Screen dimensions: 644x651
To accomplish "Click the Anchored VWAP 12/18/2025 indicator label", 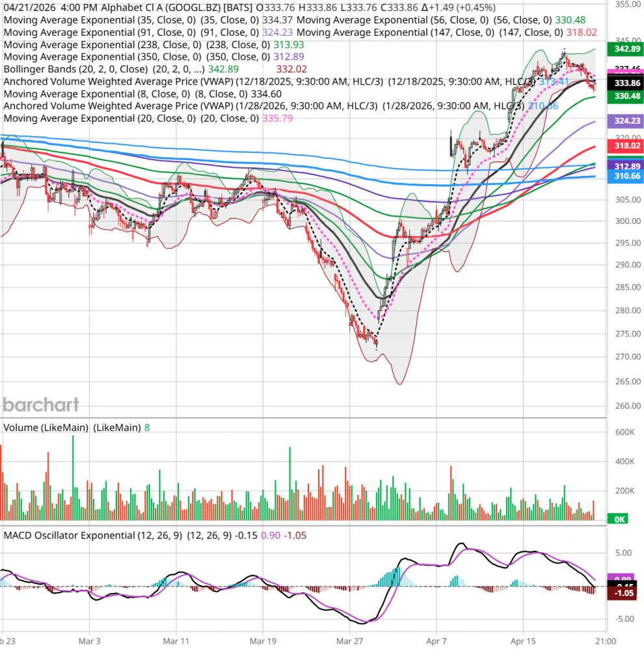I will 193,82.
